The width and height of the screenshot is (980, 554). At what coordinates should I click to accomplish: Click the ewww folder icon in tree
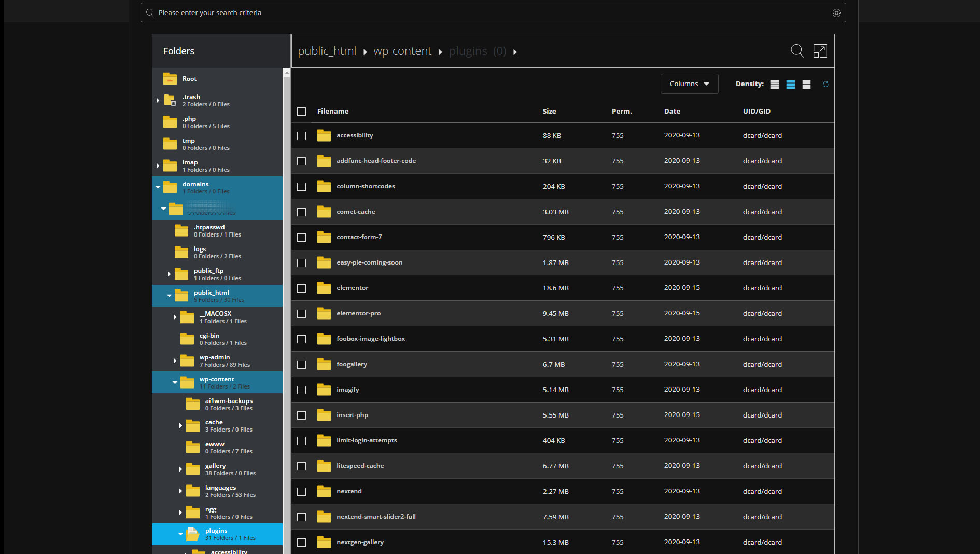point(193,447)
